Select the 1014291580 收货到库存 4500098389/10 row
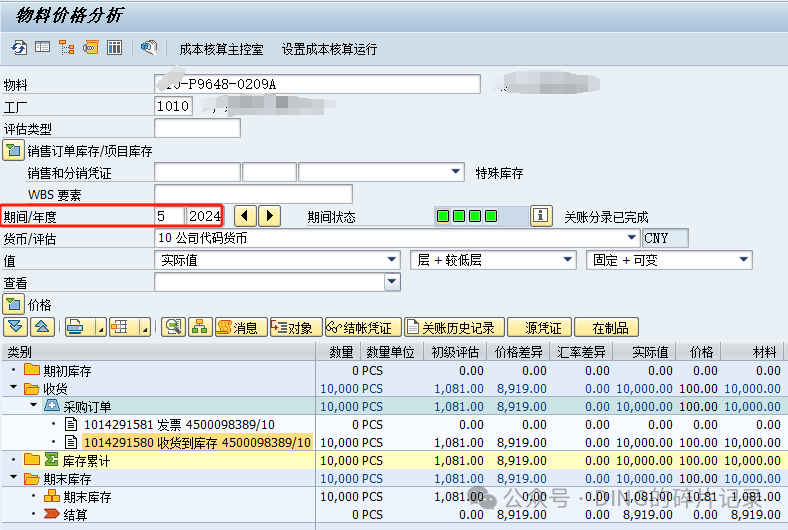Image resolution: width=788 pixels, height=530 pixels. pos(197,443)
